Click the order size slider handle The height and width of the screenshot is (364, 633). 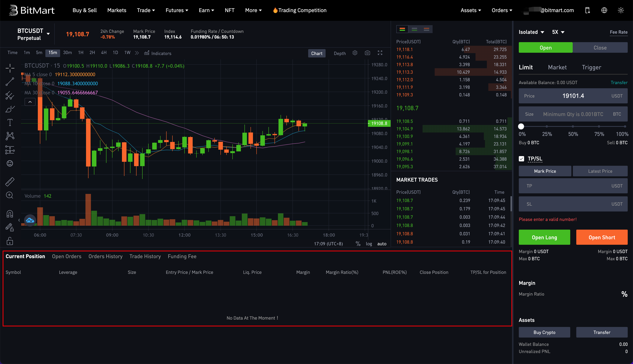pyautogui.click(x=521, y=126)
